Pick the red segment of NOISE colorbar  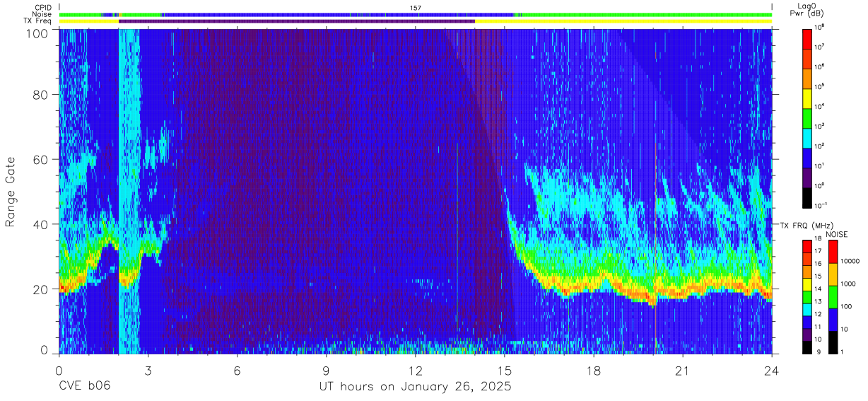[x=833, y=252]
